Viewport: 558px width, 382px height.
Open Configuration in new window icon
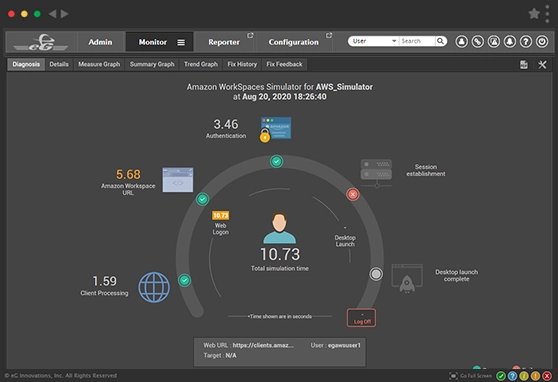click(329, 35)
